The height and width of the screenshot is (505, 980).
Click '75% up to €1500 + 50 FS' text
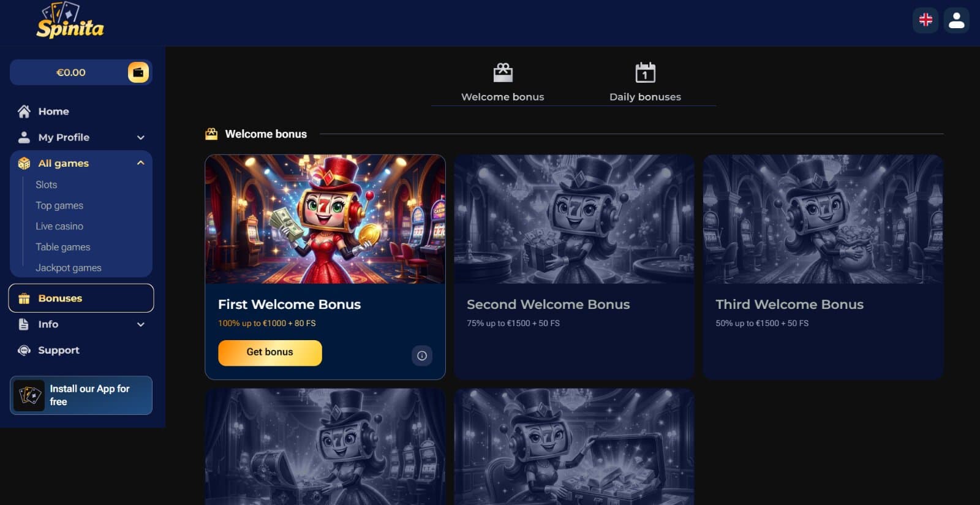[x=513, y=323]
